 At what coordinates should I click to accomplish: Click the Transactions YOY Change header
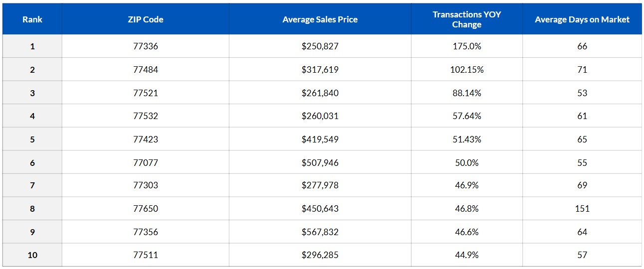(x=466, y=19)
